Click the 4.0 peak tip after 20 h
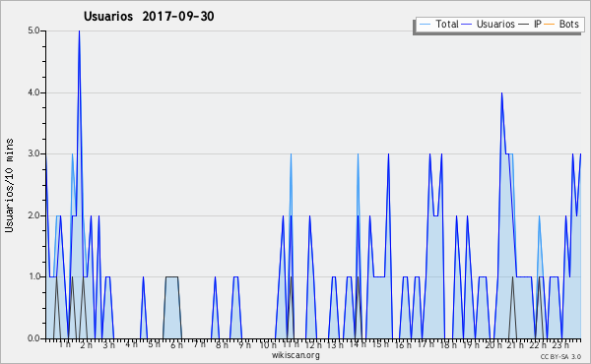Image resolution: width=591 pixels, height=364 pixels. (501, 93)
